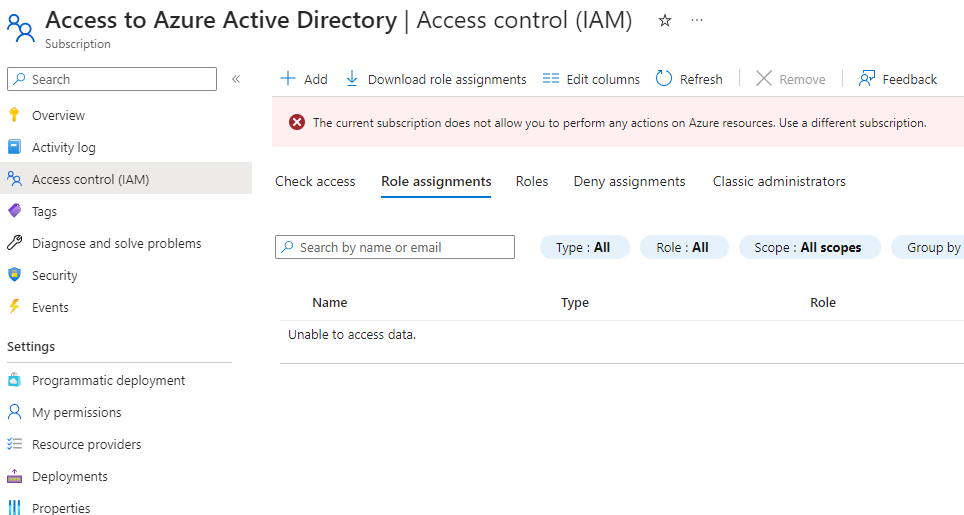Select Tags in the sidebar

[44, 211]
